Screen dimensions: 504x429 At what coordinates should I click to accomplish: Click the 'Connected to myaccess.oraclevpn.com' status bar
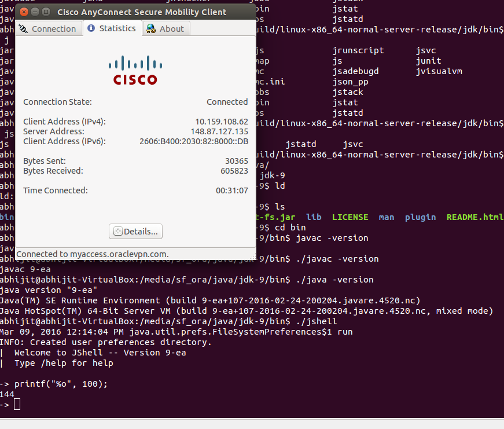pos(93,254)
